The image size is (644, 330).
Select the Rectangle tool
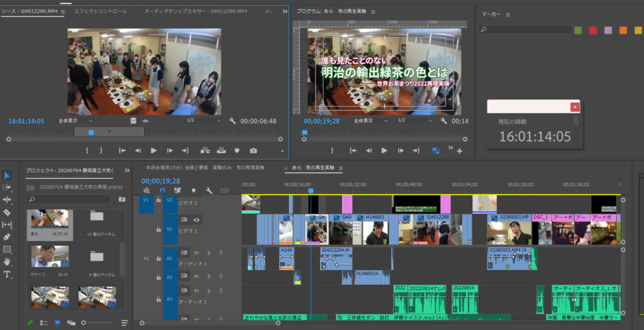point(7,249)
